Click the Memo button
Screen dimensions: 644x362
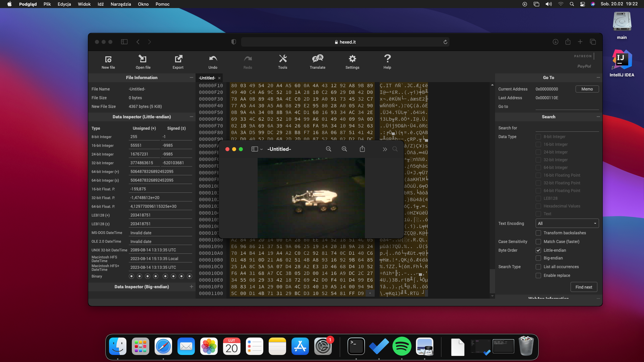[x=587, y=89]
